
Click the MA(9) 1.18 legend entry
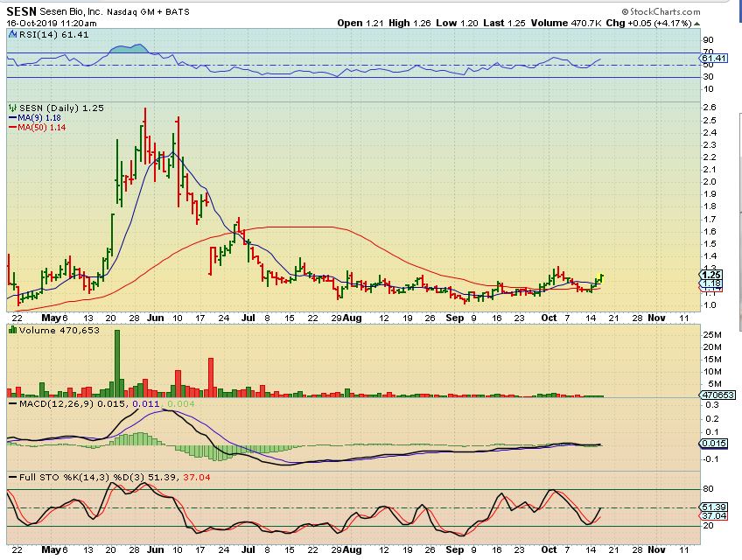35,118
